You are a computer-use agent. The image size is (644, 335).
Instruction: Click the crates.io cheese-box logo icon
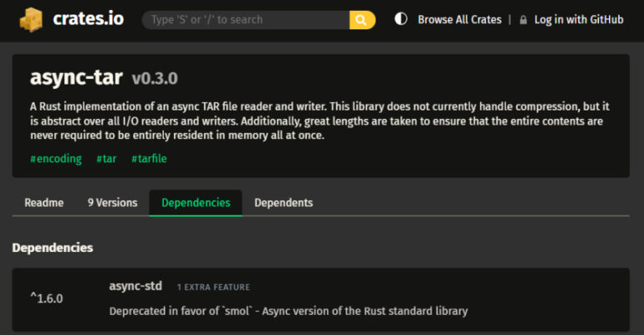[32, 19]
